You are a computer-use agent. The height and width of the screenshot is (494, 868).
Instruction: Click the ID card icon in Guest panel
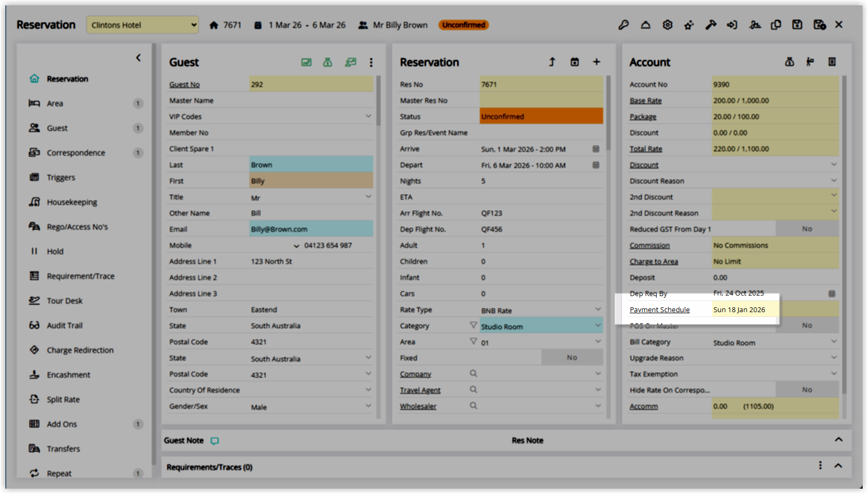click(x=306, y=62)
